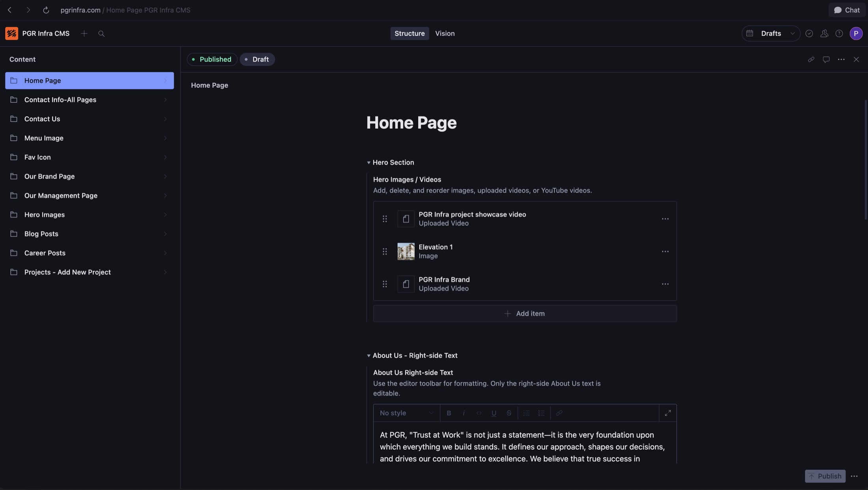
Task: Click chevron on Career Posts row
Action: [165, 253]
